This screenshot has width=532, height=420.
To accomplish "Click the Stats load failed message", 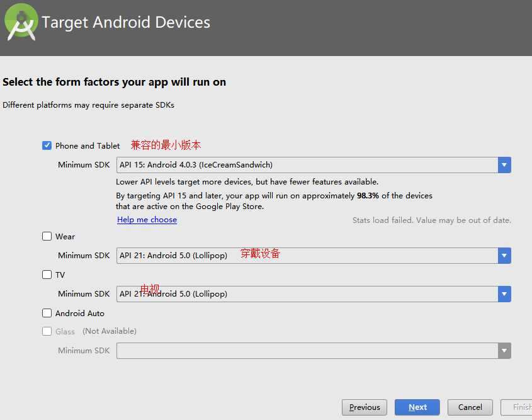I will tap(431, 220).
